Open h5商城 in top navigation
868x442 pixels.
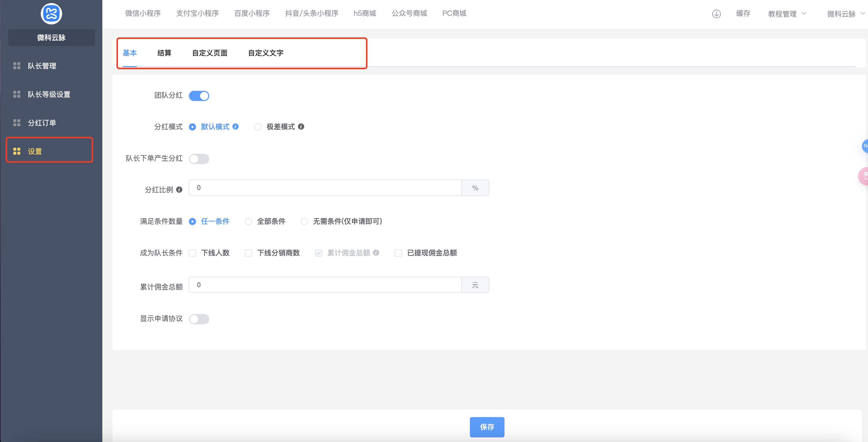pyautogui.click(x=365, y=13)
